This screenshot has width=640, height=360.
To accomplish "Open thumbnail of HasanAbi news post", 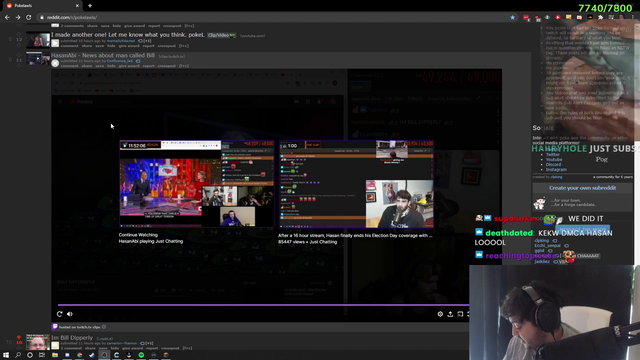I will (38, 59).
